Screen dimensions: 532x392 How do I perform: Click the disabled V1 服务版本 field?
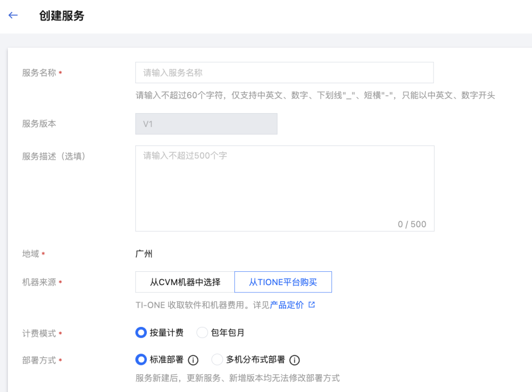click(206, 124)
